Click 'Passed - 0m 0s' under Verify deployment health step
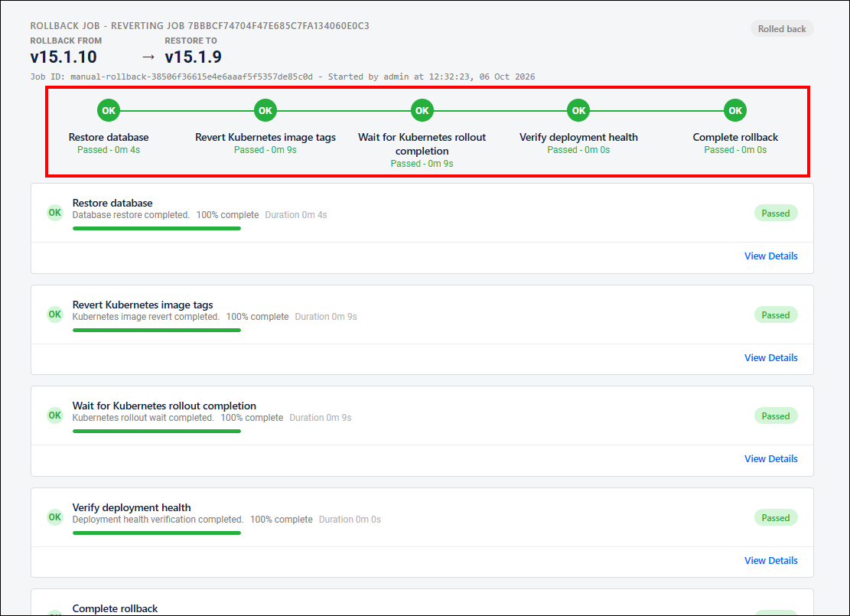The image size is (850, 616). pos(578,150)
